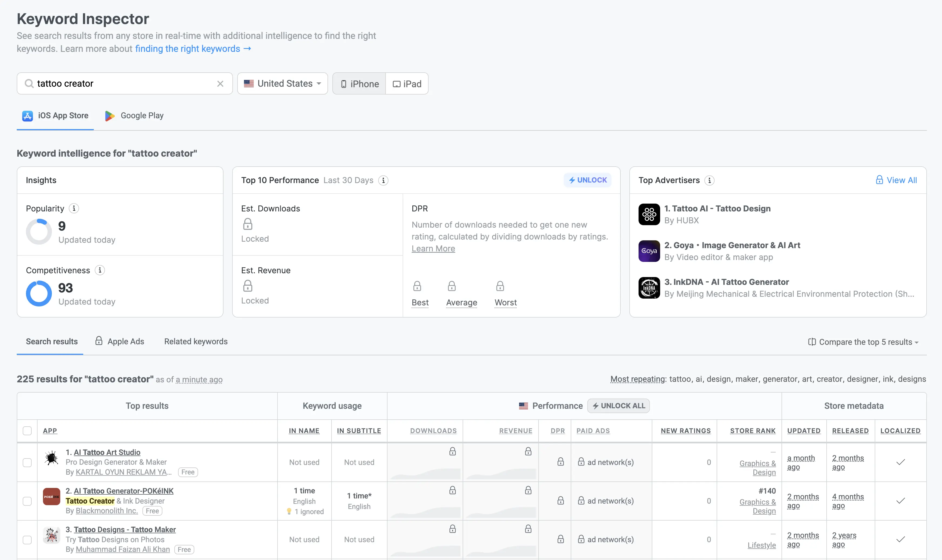Check the checkbox beside AI Tattoo Generator-POKéINK
942x560 pixels.
coord(27,501)
